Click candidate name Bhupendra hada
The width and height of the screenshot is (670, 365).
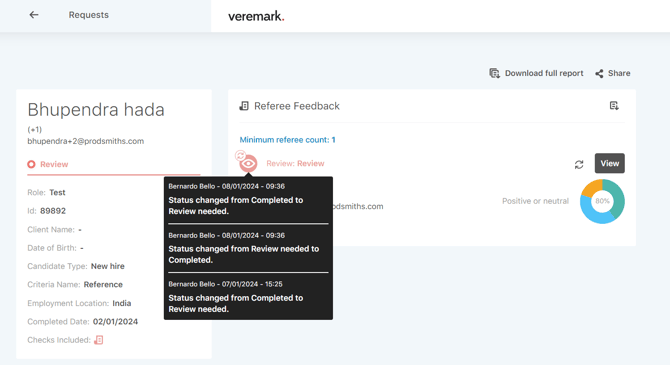pyautogui.click(x=96, y=109)
